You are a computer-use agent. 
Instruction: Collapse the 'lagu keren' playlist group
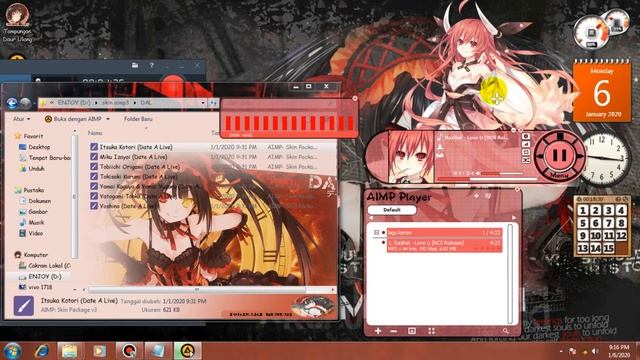click(376, 233)
